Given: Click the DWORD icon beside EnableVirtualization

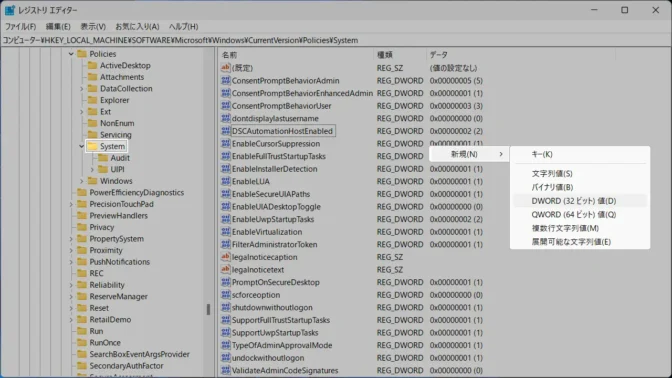Looking at the screenshot, I should point(225,231).
